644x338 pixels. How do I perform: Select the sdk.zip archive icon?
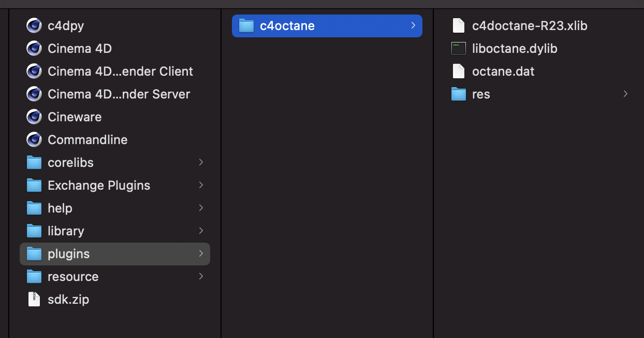tap(34, 299)
